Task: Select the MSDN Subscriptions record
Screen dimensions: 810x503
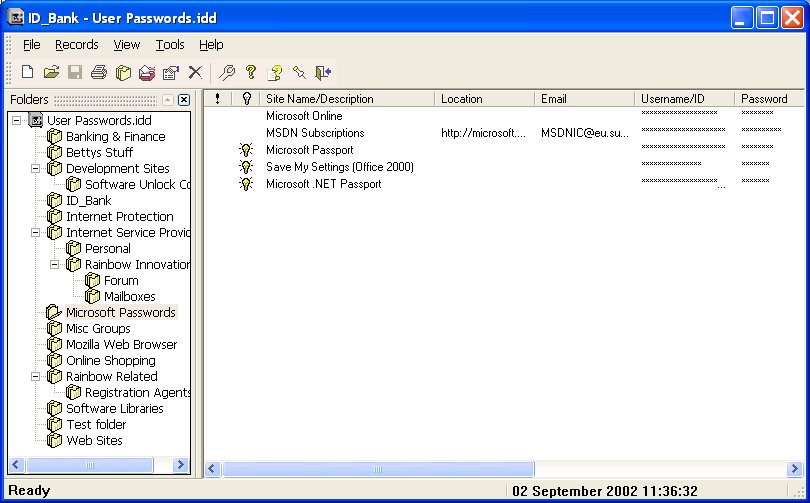Action: coord(315,133)
